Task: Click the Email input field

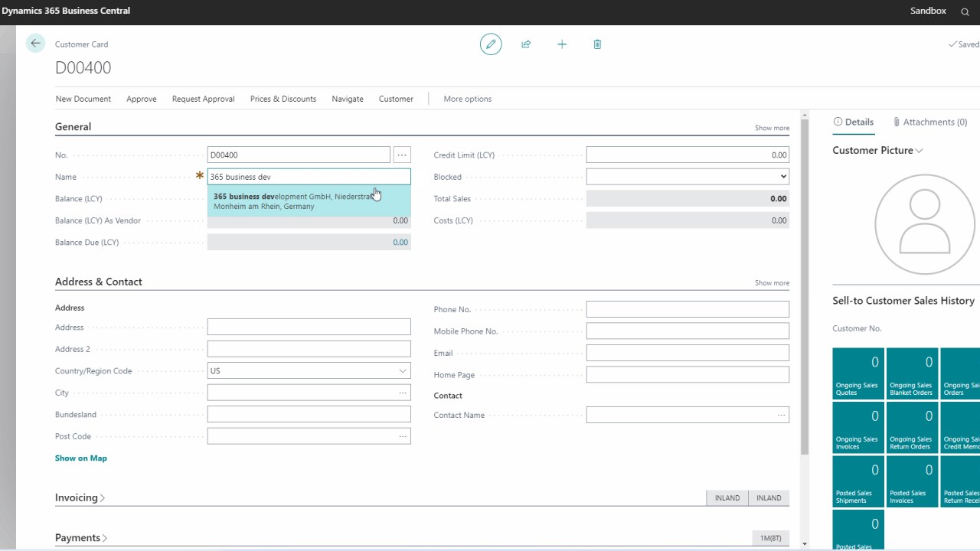Action: tap(688, 353)
